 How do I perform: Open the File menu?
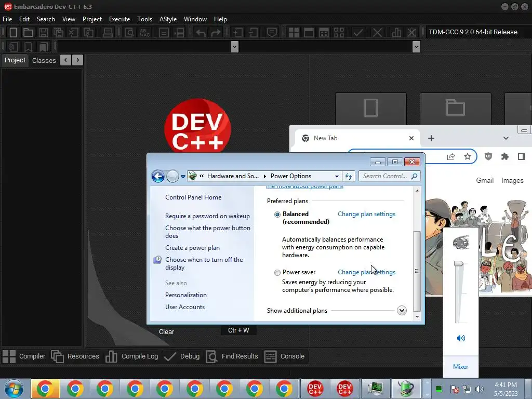tap(7, 19)
